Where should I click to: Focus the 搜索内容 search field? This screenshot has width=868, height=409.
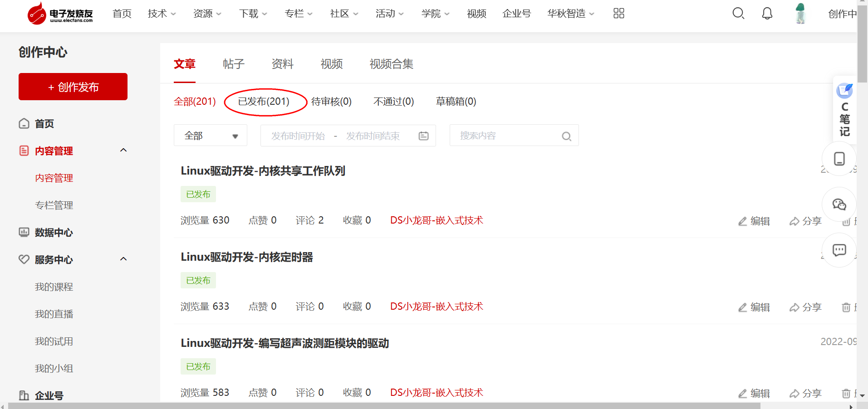[x=514, y=136]
